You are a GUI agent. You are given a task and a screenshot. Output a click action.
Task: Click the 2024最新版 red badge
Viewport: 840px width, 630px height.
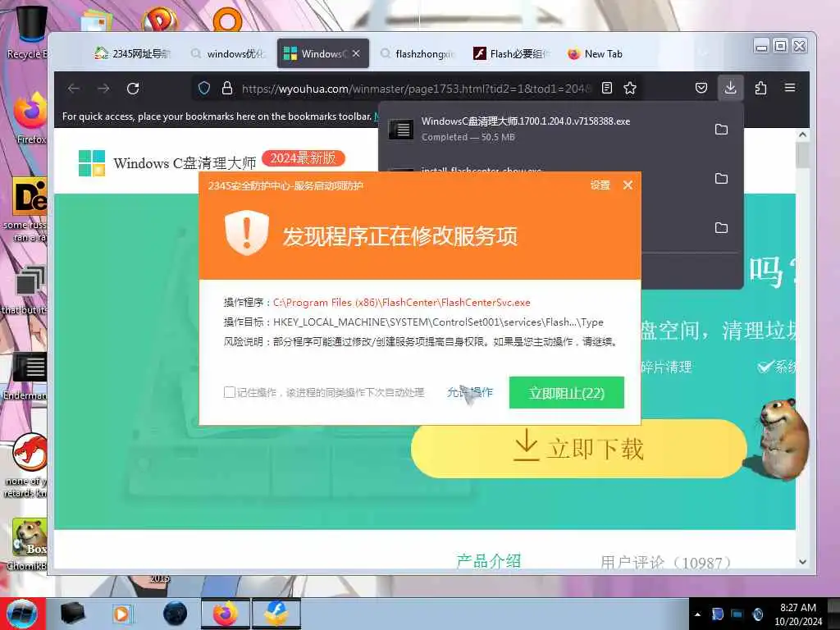304,158
